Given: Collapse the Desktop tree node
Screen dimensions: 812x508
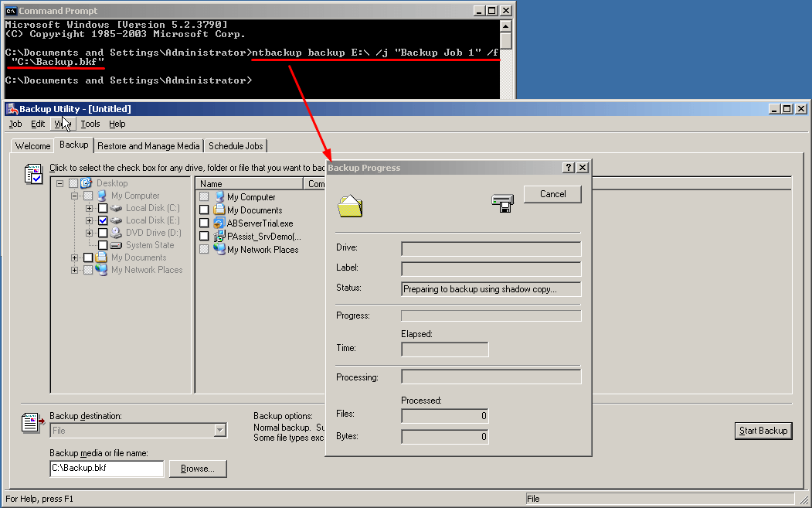Looking at the screenshot, I should pyautogui.click(x=60, y=183).
